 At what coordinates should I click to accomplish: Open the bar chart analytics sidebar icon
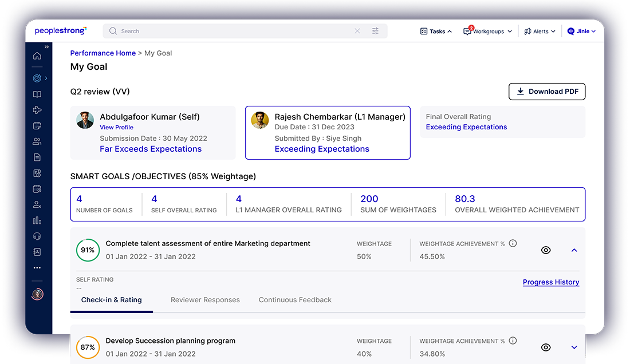[x=37, y=220]
